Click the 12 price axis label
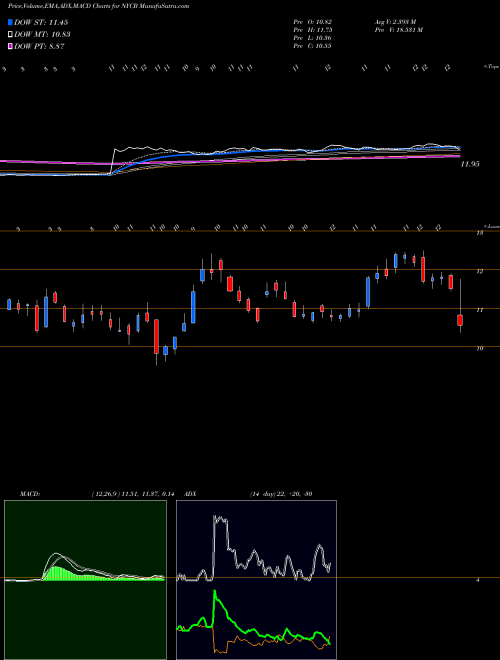Viewport: 500px width, 660px height. click(x=479, y=271)
